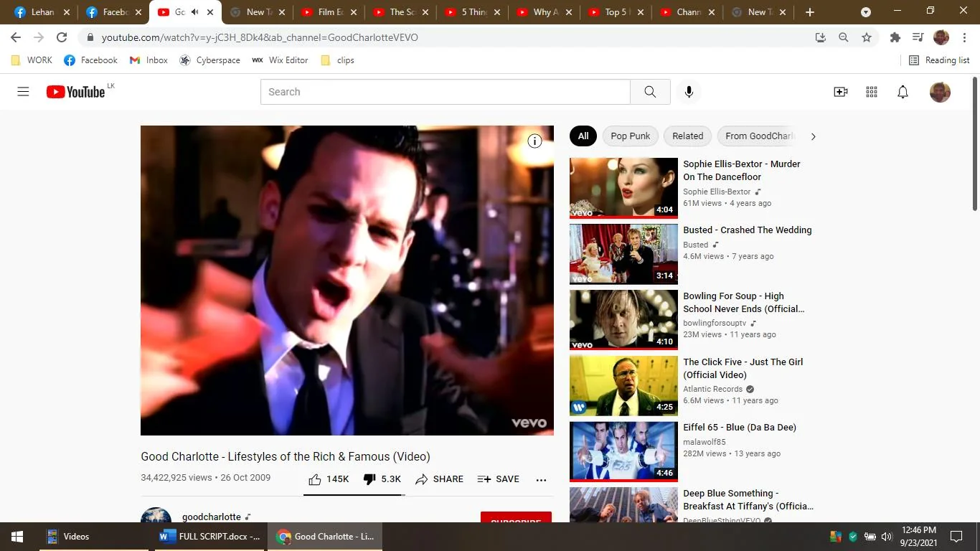Open Murder On The Dancefloor thumbnail

623,188
